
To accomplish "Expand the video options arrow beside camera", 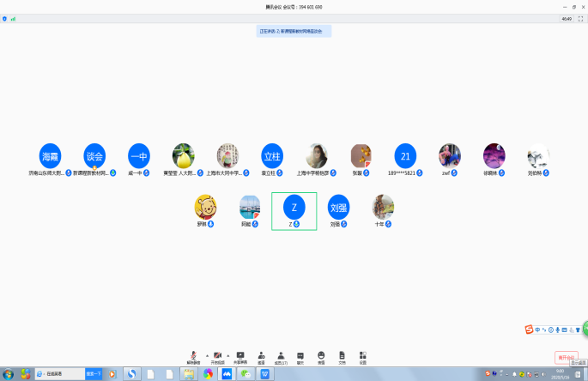I will [x=228, y=354].
